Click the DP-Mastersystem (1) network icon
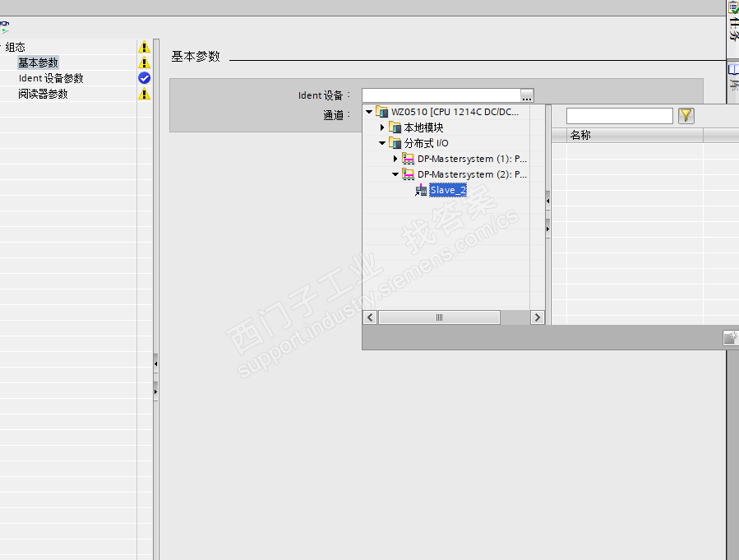Viewport: 739px width, 560px height. click(x=409, y=159)
